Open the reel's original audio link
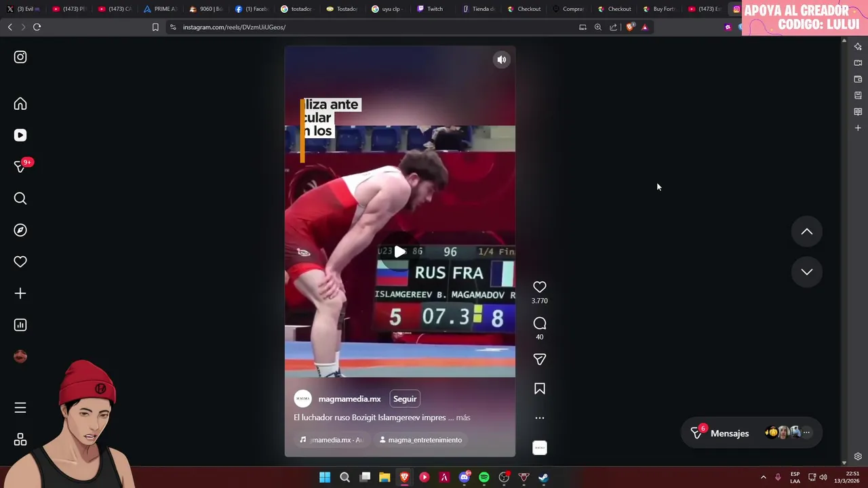 tap(332, 440)
